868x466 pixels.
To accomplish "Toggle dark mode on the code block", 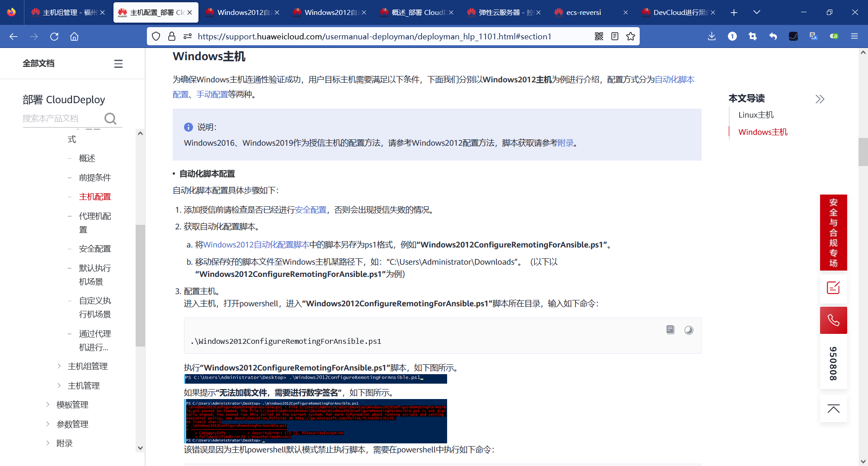I will (689, 330).
